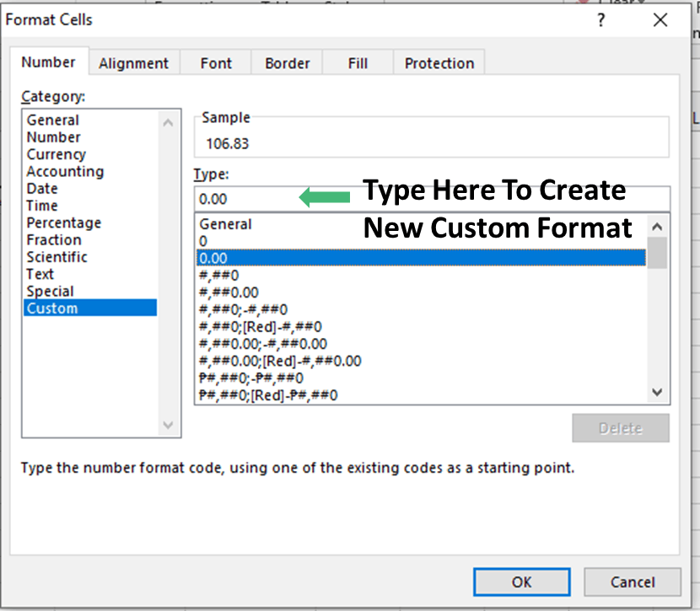Open the Font tab
The image size is (700, 611).
(x=216, y=63)
